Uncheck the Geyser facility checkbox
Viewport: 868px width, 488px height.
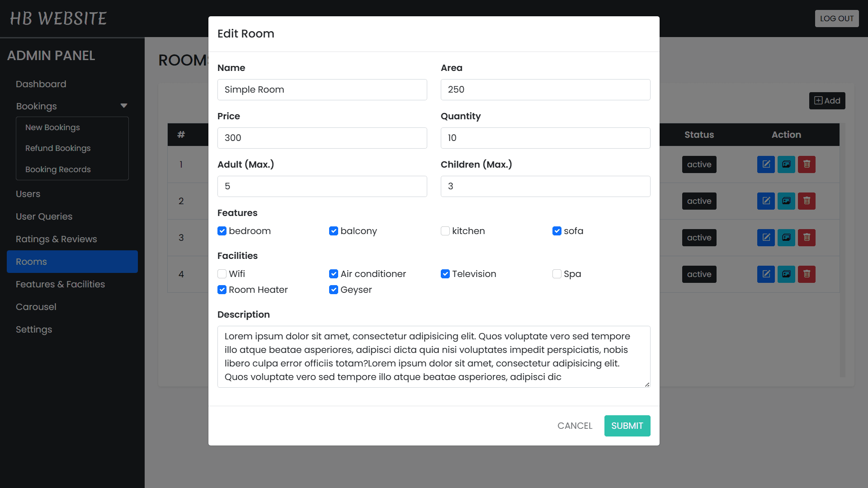point(334,290)
